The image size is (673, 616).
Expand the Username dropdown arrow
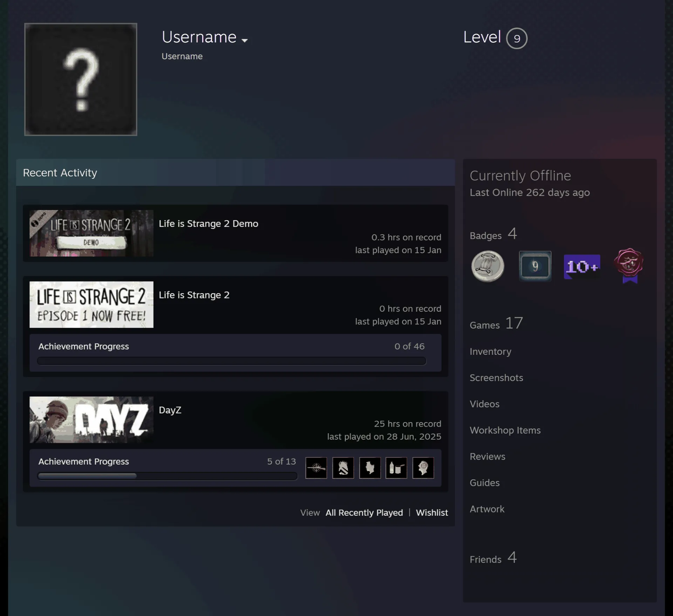(x=245, y=40)
